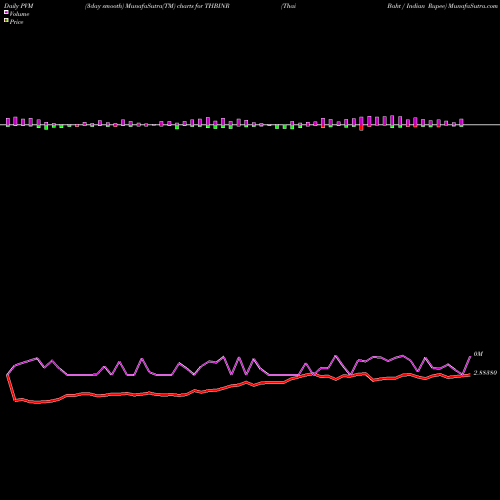Click the 'Baht / Indian Rupee' text

coord(417,6)
